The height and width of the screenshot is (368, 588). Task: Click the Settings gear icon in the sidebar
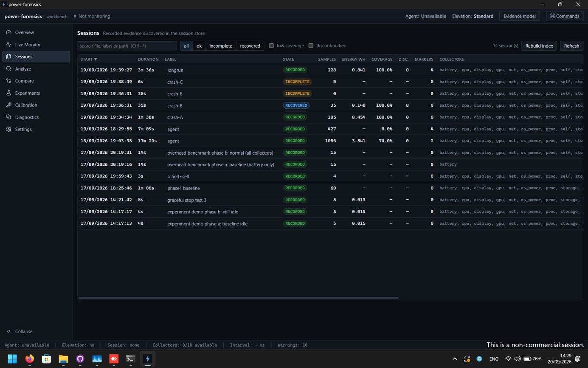[8, 129]
